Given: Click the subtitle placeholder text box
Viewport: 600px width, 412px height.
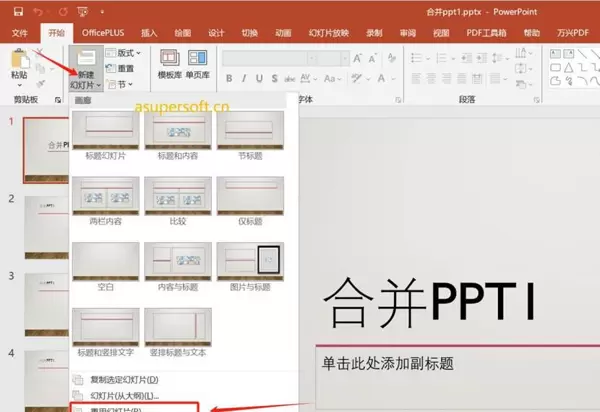Looking at the screenshot, I should pyautogui.click(x=450, y=364).
